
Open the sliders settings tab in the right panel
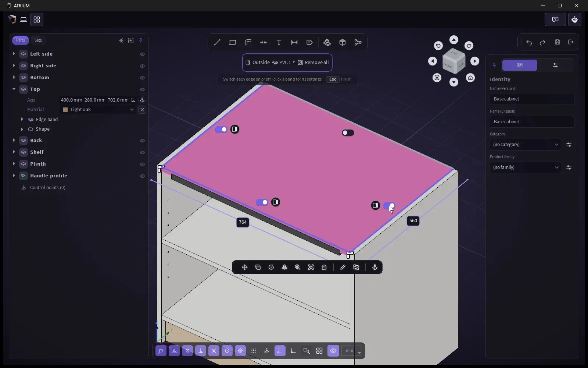555,65
